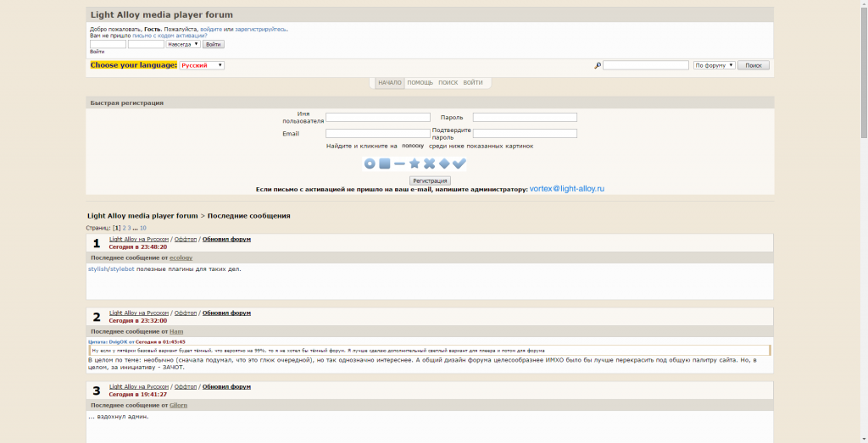
Task: Open 'Light Alloy на Русском' in post 3
Action: (x=139, y=386)
